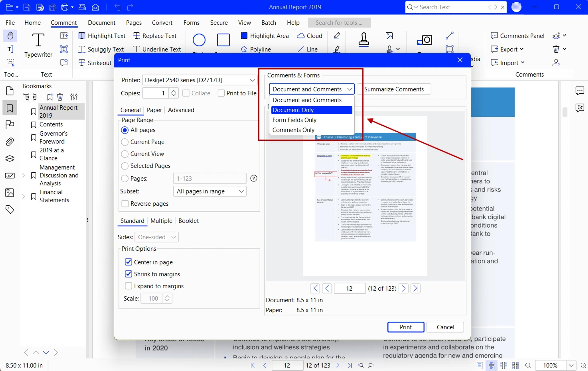Screen dimensions: 588x371
Task: Uncheck Center in page option
Action: [128, 262]
